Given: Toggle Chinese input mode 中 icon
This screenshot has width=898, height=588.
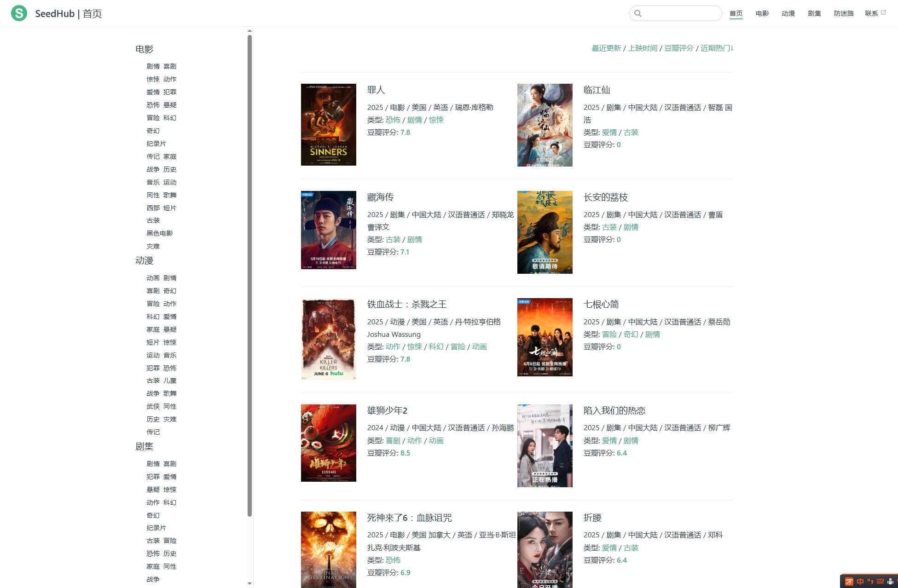Looking at the screenshot, I should [x=860, y=582].
